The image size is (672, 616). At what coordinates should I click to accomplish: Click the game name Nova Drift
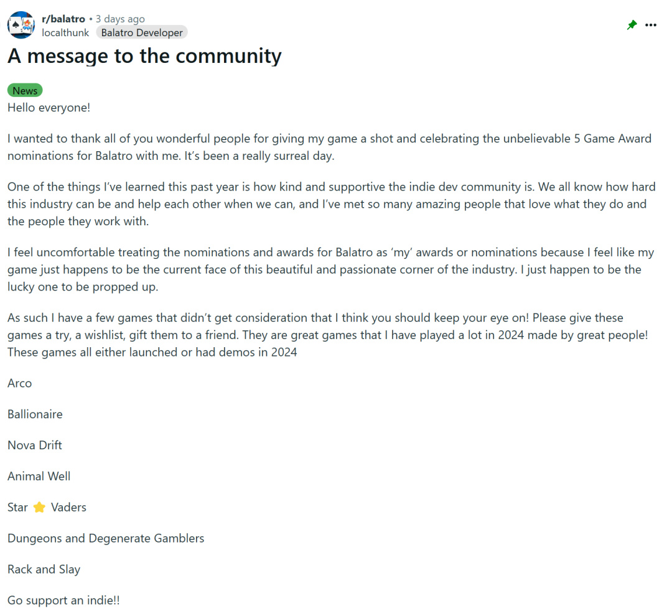tap(35, 446)
